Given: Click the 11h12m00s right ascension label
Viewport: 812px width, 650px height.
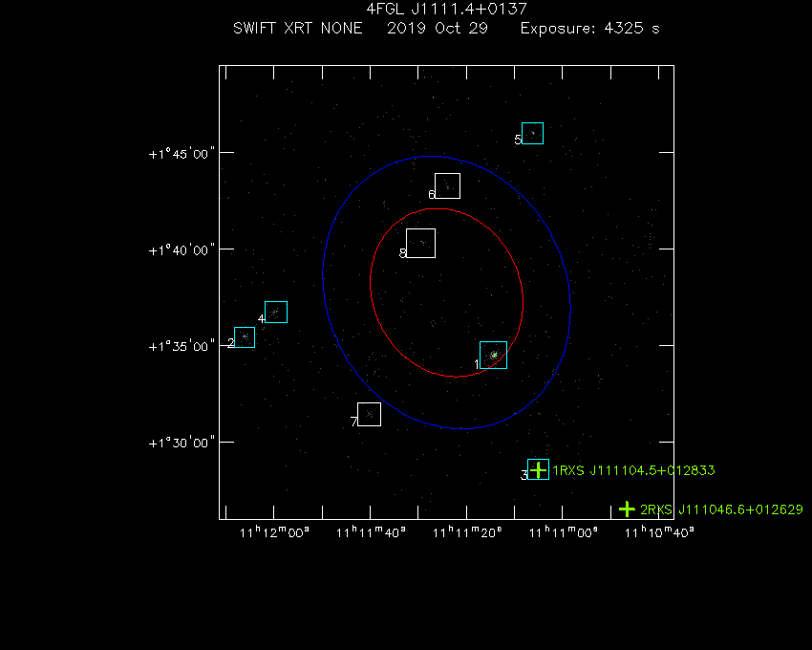Looking at the screenshot, I should click(x=274, y=531).
